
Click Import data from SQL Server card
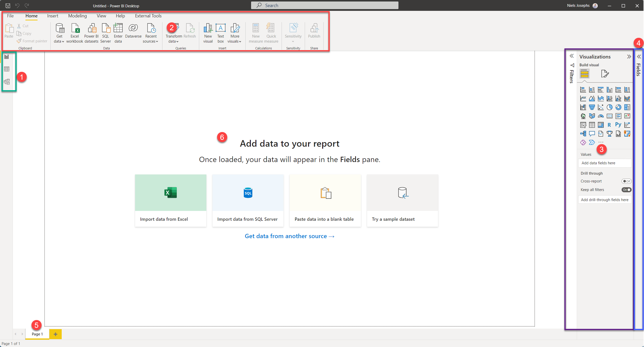point(248,201)
